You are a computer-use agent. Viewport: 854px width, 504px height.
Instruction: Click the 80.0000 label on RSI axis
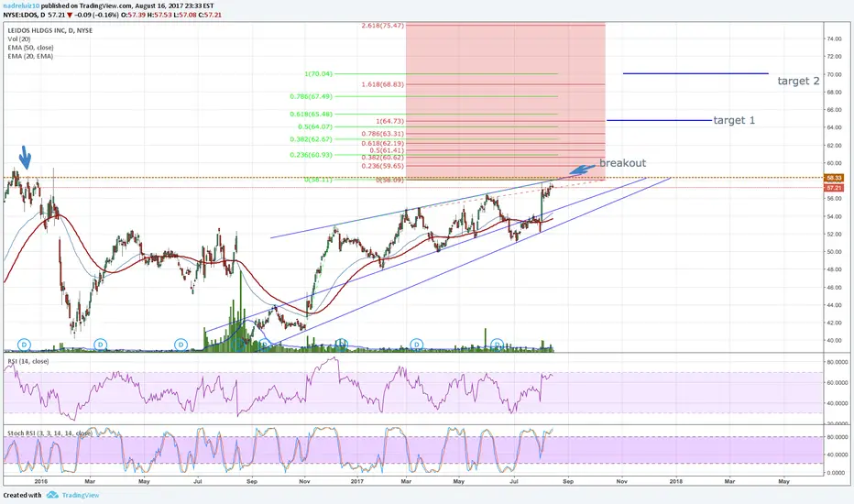click(838, 362)
